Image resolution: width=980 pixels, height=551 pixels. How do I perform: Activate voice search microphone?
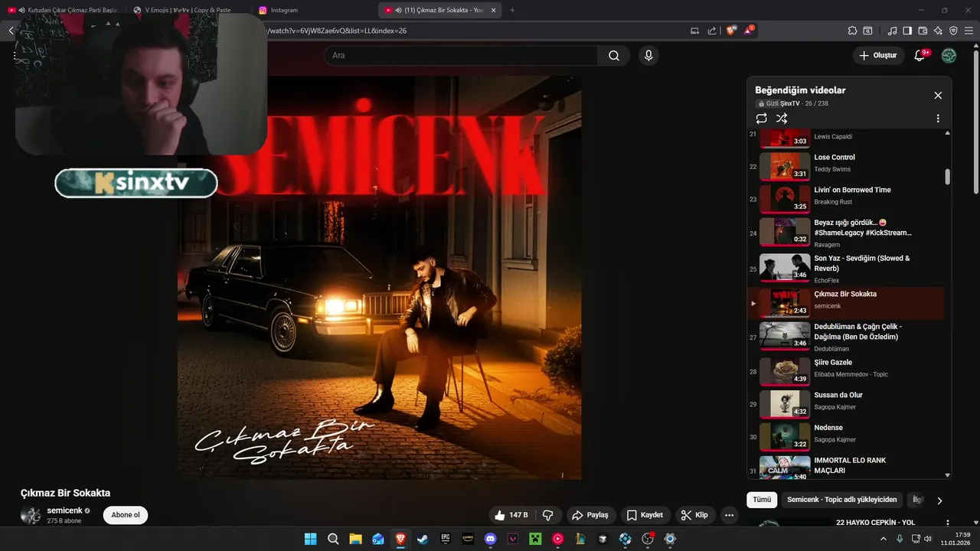coord(648,56)
